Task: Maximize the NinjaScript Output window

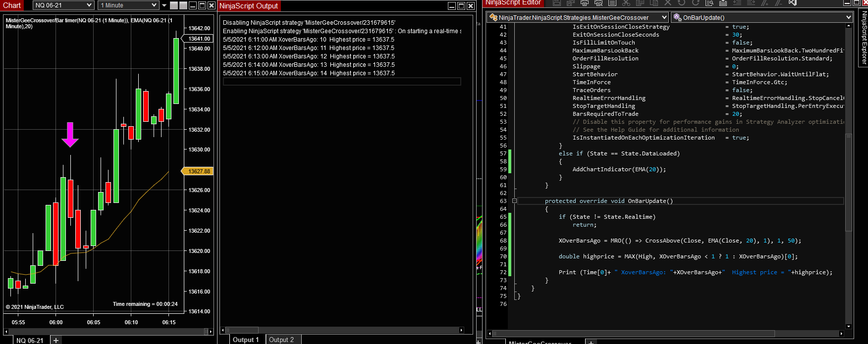Action: click(x=461, y=6)
